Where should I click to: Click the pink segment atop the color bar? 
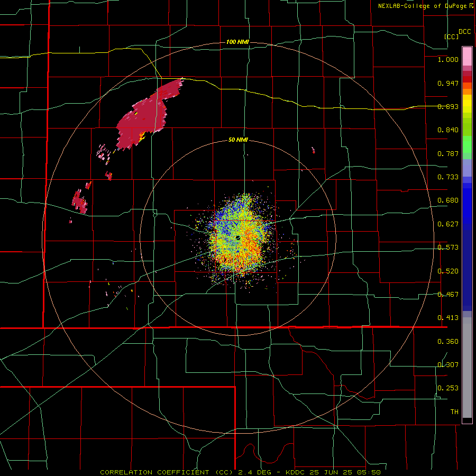coord(467,57)
